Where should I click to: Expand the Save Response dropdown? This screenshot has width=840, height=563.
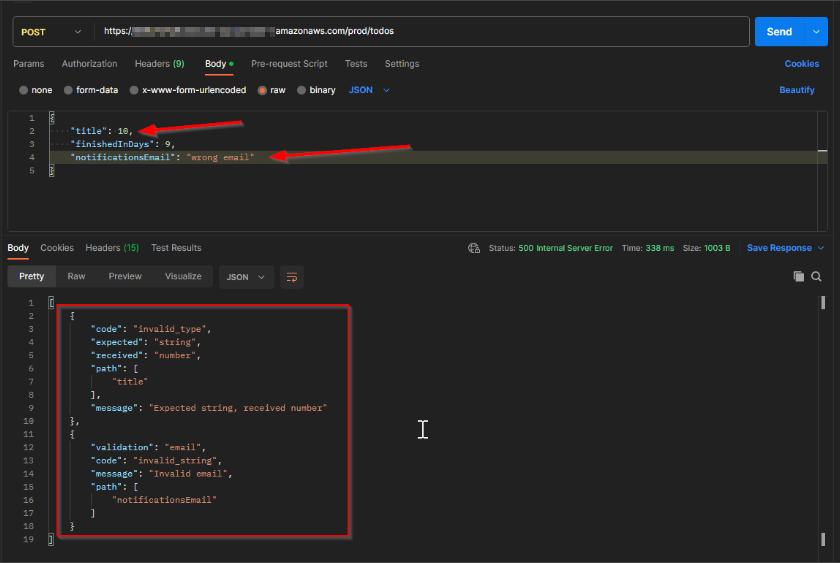[821, 248]
